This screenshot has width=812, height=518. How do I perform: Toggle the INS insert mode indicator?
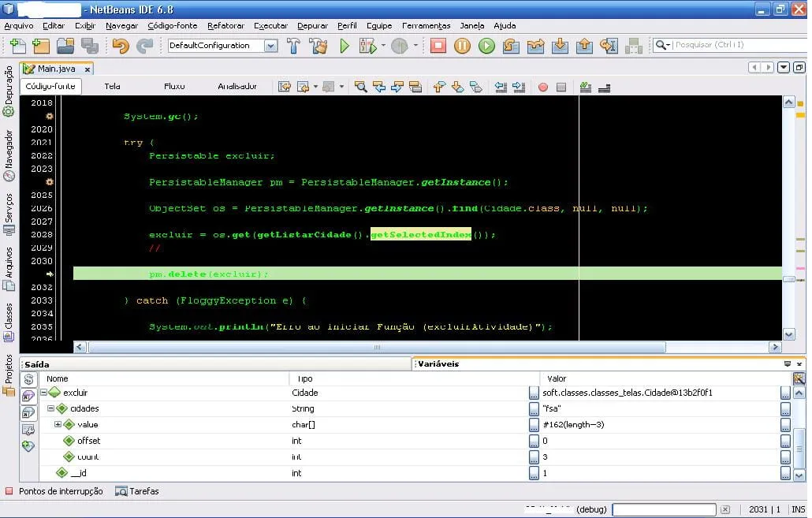[798, 509]
